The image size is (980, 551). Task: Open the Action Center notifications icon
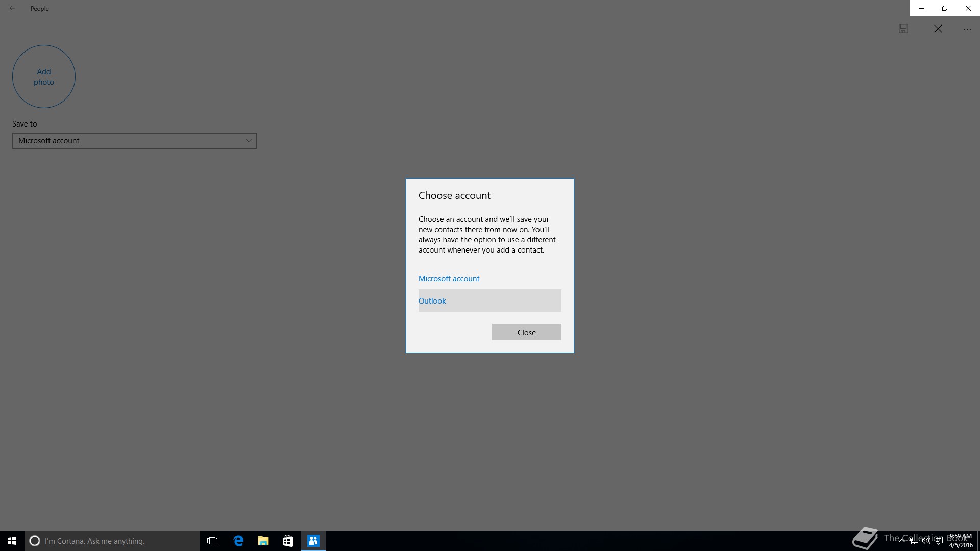(938, 541)
